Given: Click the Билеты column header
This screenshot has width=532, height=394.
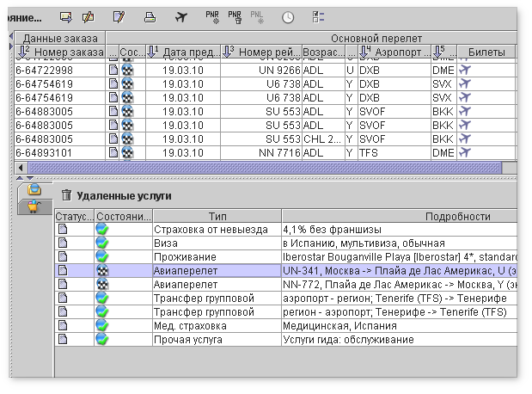Looking at the screenshot, I should (486, 52).
